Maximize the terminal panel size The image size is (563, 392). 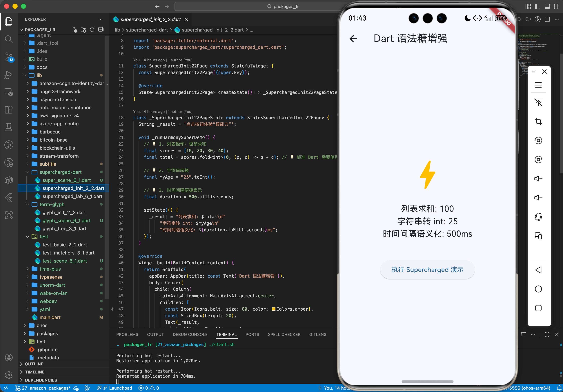[547, 334]
